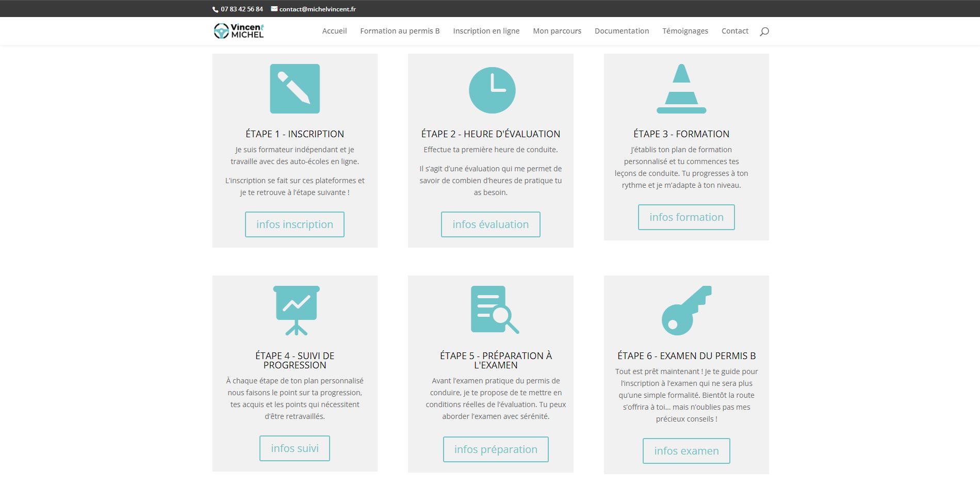Open the Inscription en ligne page

click(x=486, y=31)
